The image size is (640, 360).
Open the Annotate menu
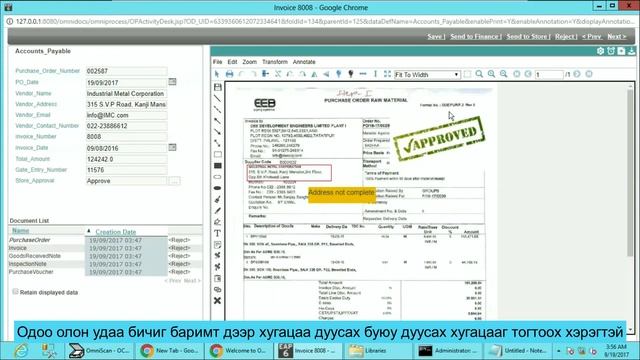[x=304, y=62]
